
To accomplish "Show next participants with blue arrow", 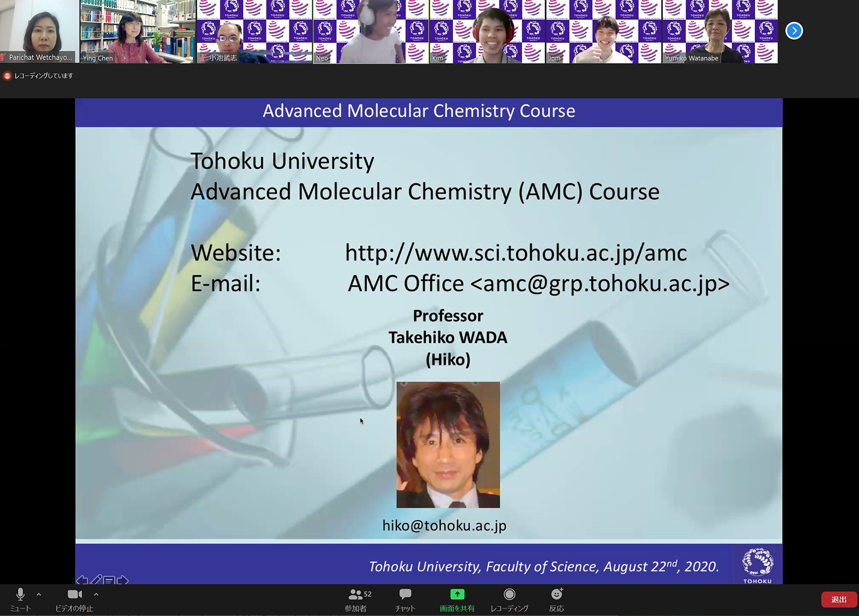I will [x=794, y=31].
